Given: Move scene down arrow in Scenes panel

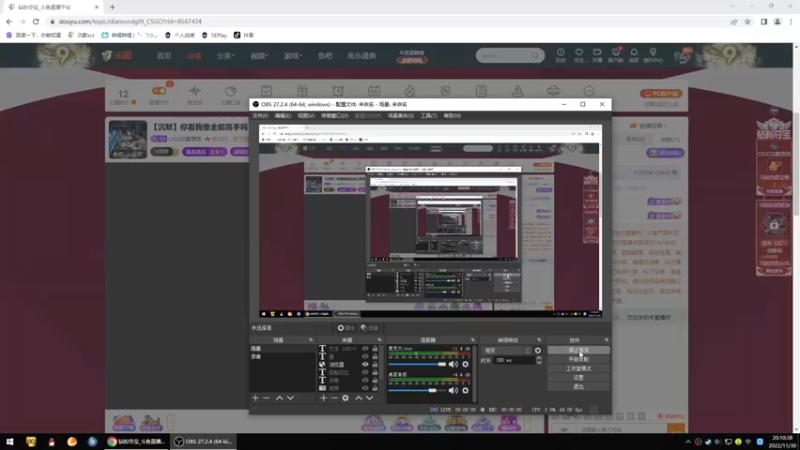Looking at the screenshot, I should click(x=290, y=398).
